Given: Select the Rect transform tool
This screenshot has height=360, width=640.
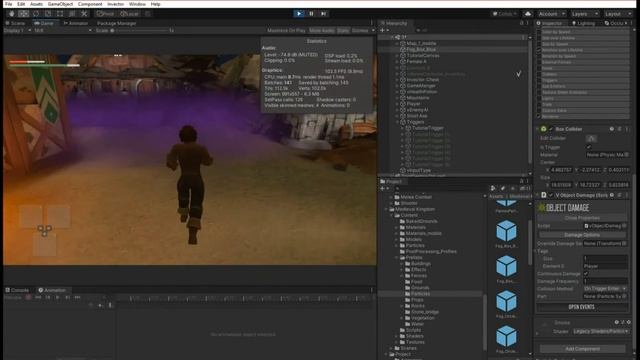Looking at the screenshot, I should (x=60, y=14).
